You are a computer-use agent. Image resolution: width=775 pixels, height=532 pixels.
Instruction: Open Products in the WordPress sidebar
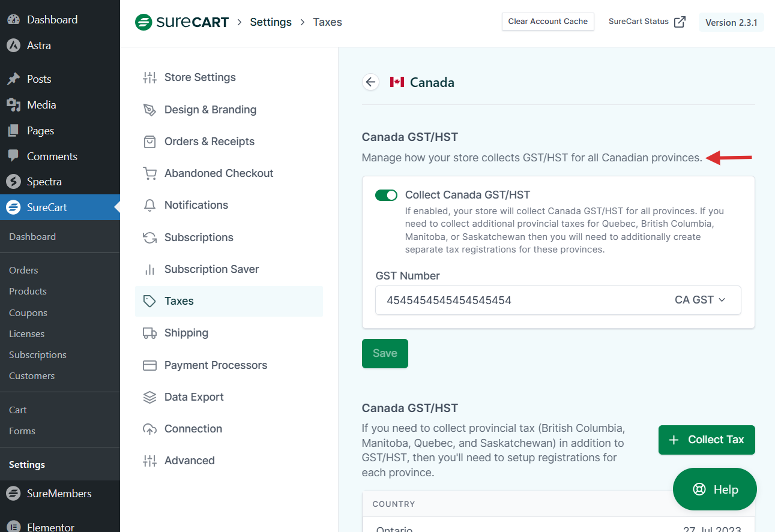click(x=28, y=291)
